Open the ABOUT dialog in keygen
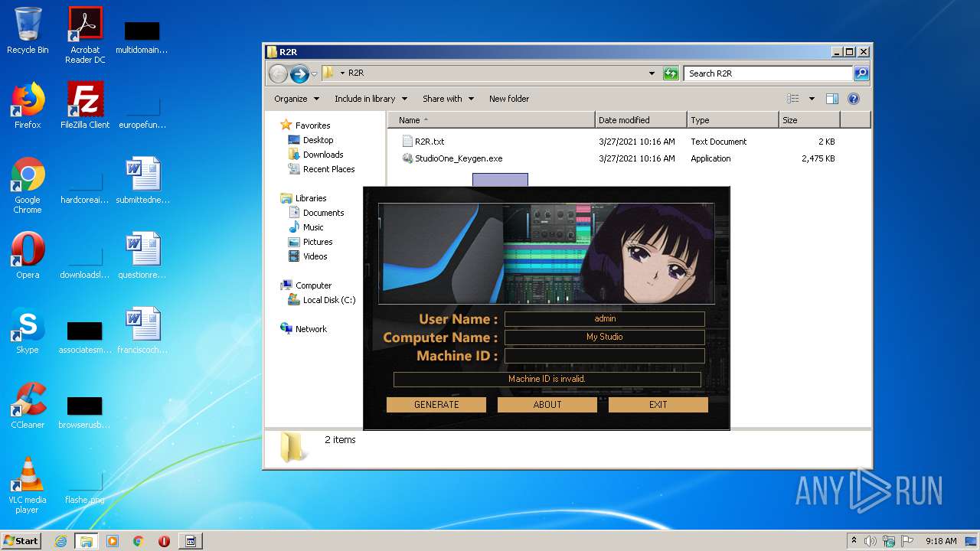 (547, 405)
